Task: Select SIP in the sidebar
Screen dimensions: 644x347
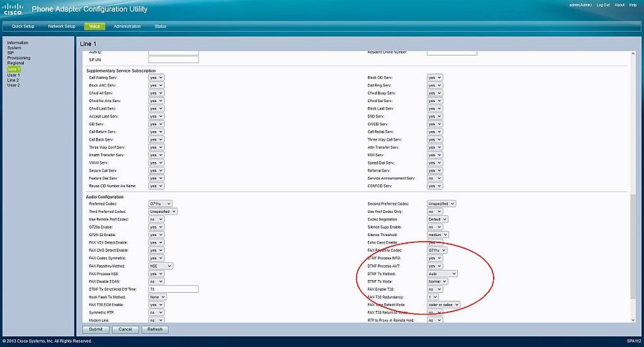Action: click(x=10, y=53)
